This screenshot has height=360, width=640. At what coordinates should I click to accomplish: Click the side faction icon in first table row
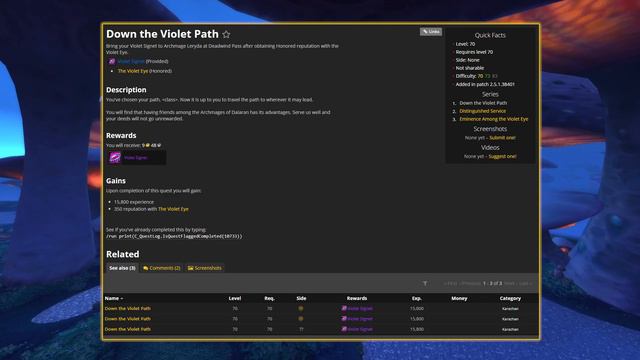[x=301, y=309]
